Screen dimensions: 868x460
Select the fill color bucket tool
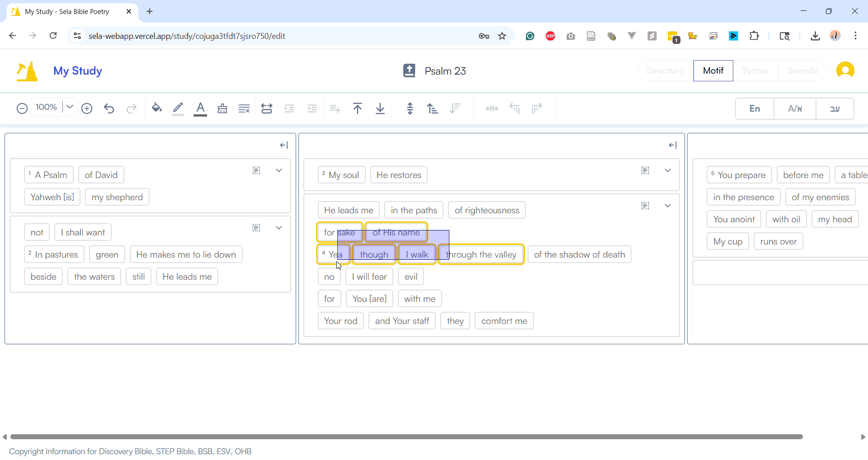(156, 108)
